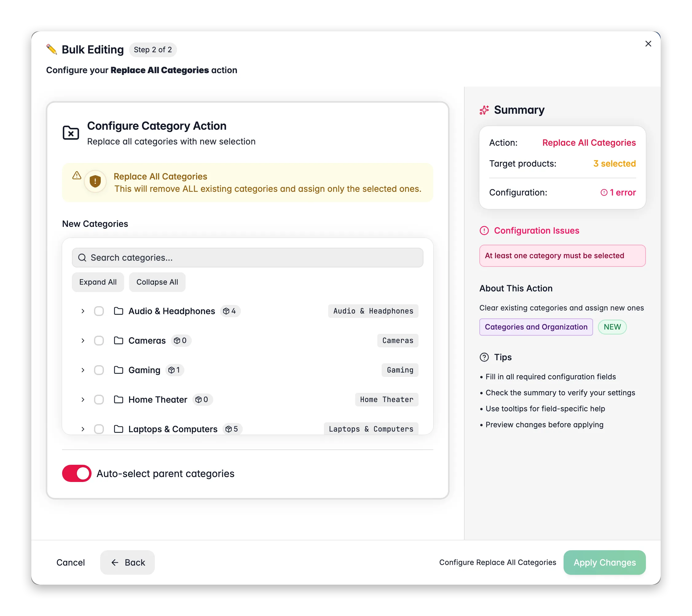
Task: Click the shield alert icon
Action: [x=95, y=182]
